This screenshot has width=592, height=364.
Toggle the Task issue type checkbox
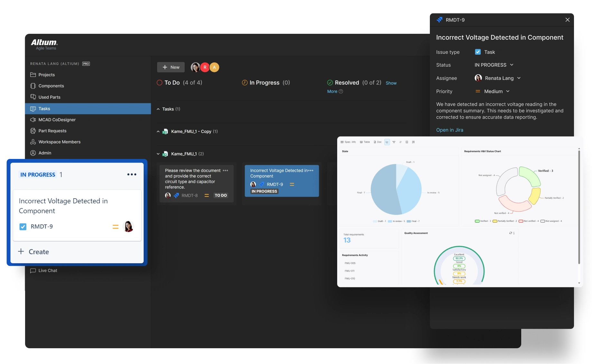pos(478,52)
